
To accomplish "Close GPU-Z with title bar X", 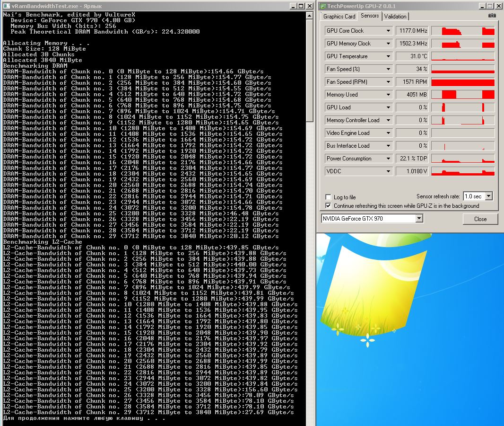I will coord(498,6).
